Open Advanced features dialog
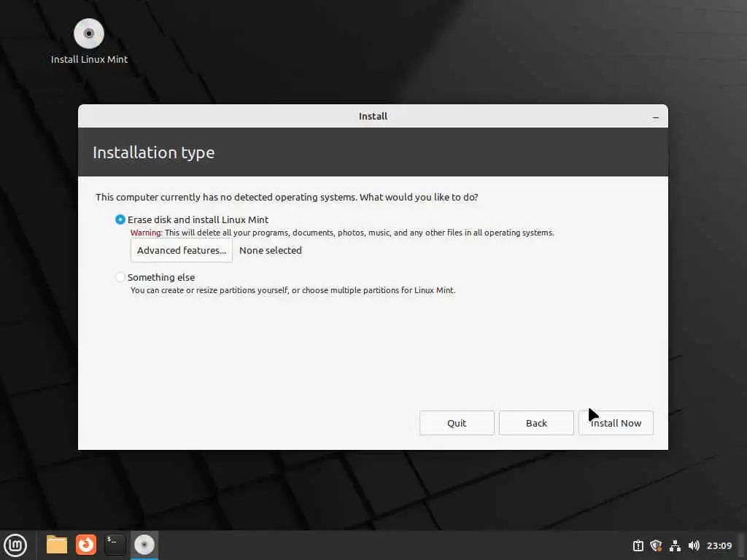The height and width of the screenshot is (560, 747). (x=182, y=251)
